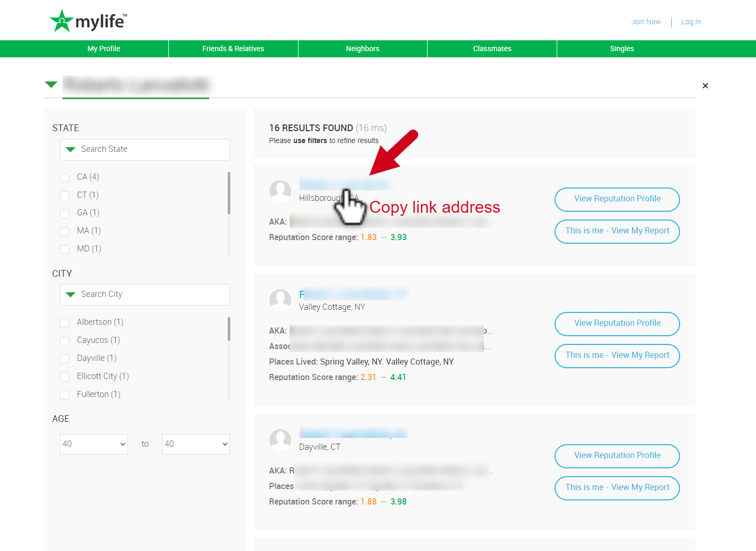Check the MD (1) state filter

pos(65,249)
